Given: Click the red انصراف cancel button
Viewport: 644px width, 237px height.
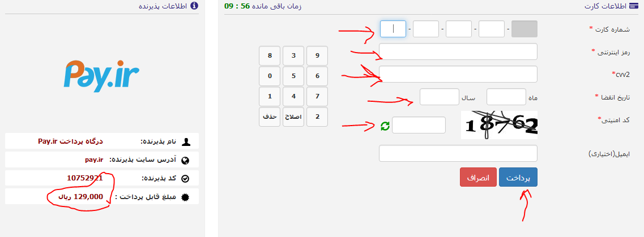Looking at the screenshot, I should pos(478,177).
